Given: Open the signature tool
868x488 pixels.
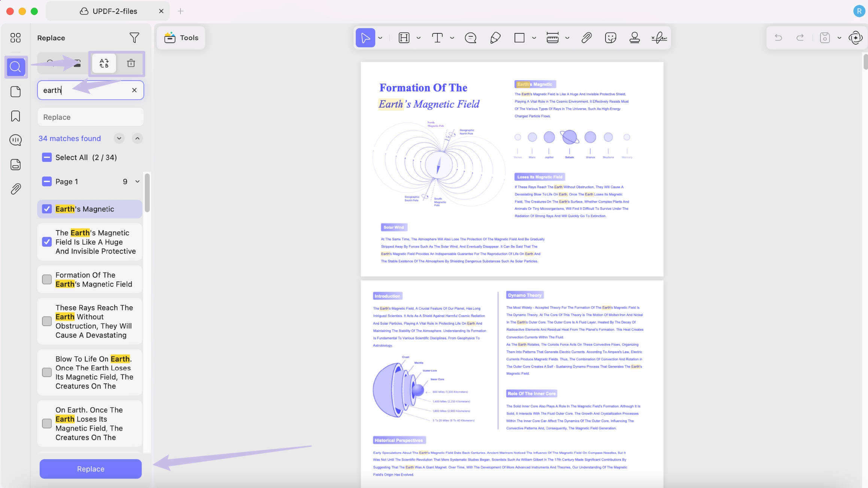Looking at the screenshot, I should tap(659, 37).
